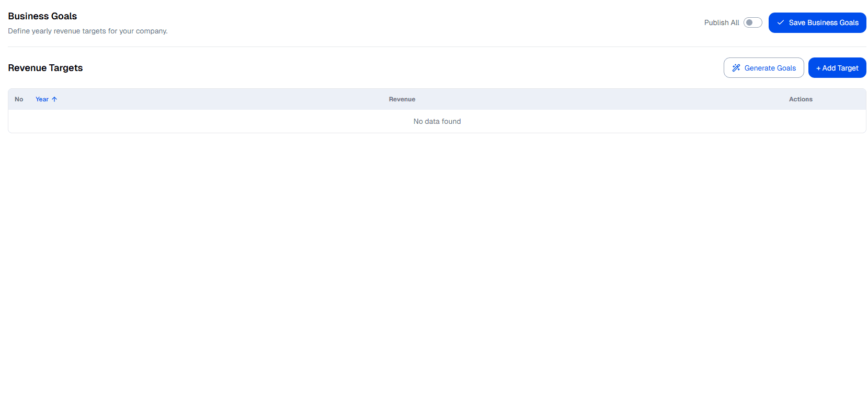Image resolution: width=868 pixels, height=407 pixels.
Task: Click the Add Target button
Action: tap(837, 68)
